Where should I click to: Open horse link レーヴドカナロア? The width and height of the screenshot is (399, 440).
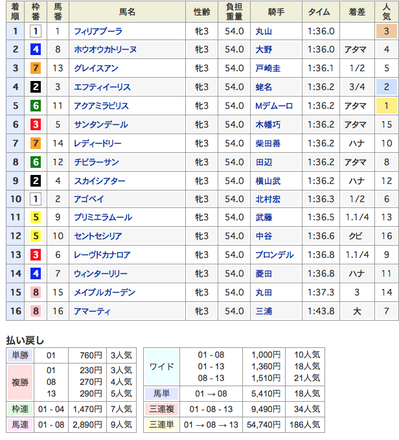(102, 255)
